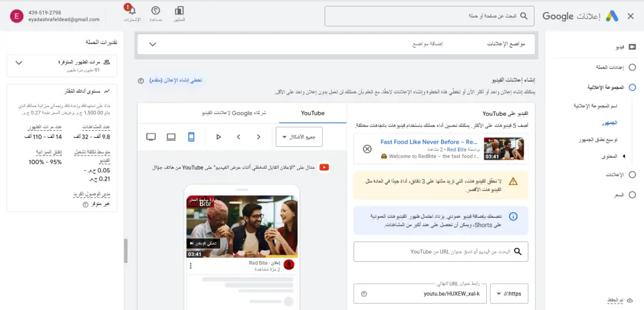The width and height of the screenshot is (644, 310).
Task: Click the info icon in blue notice
Action: (x=513, y=217)
